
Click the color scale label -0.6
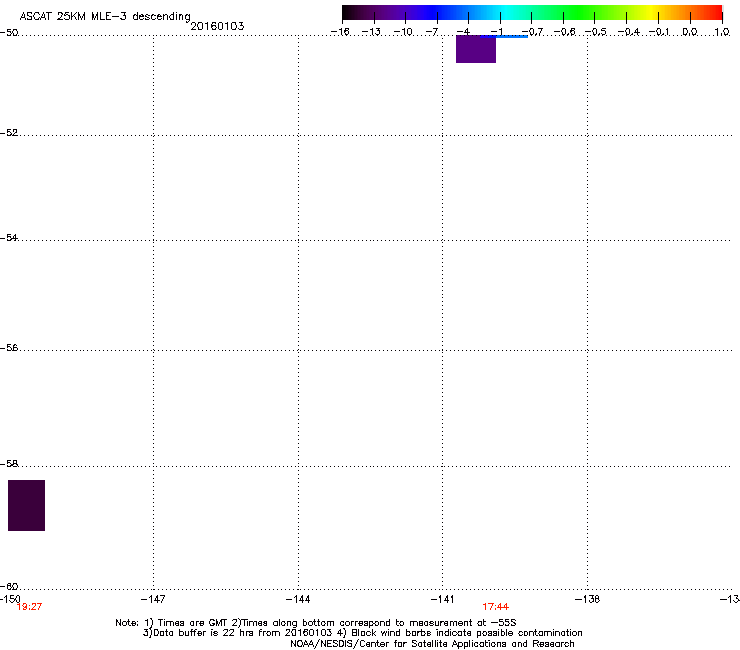[564, 32]
